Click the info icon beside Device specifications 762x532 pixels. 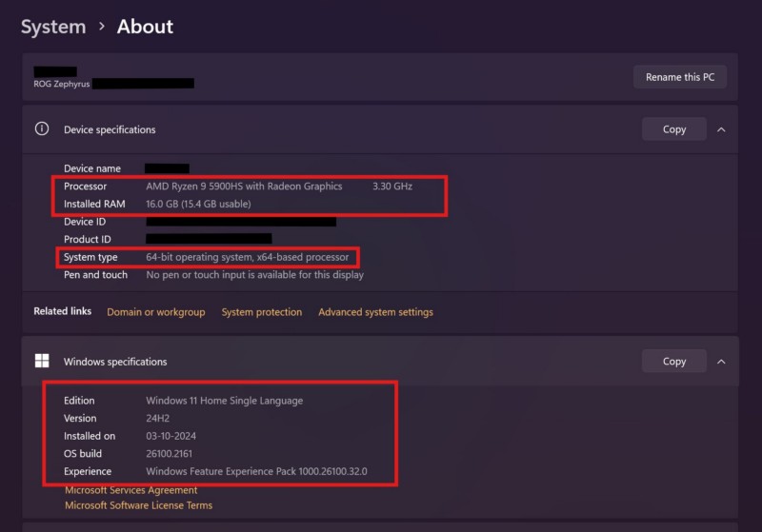(42, 129)
